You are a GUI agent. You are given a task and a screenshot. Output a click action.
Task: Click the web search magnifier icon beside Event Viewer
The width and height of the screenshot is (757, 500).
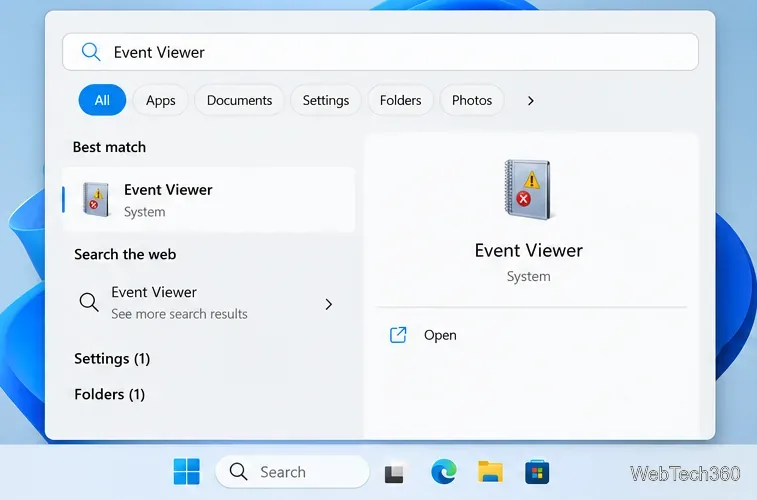click(x=89, y=302)
